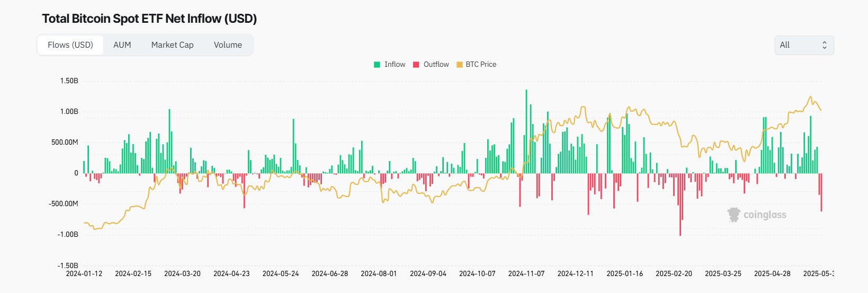The width and height of the screenshot is (868, 293).
Task: Click the yellow BTC Price legend swatch
Action: click(x=460, y=65)
